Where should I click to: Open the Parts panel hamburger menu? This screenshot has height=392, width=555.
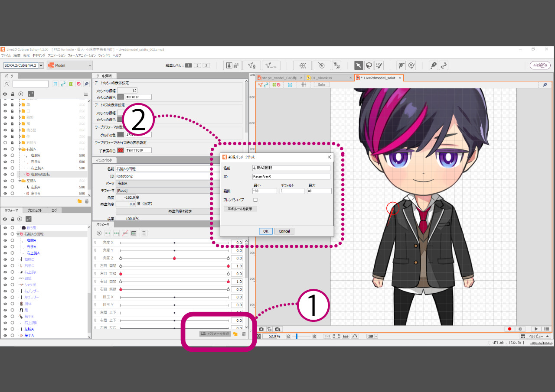pyautogui.click(x=85, y=94)
